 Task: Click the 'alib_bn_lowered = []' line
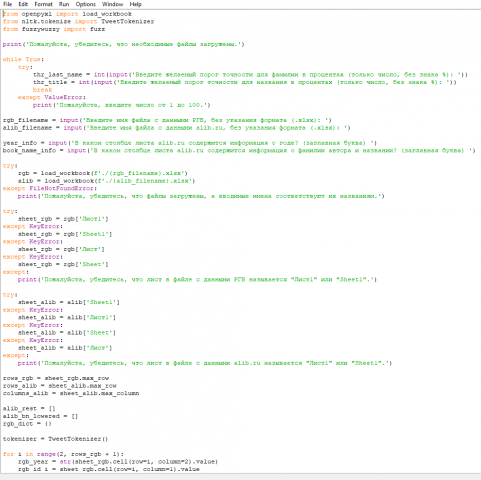coord(40,416)
